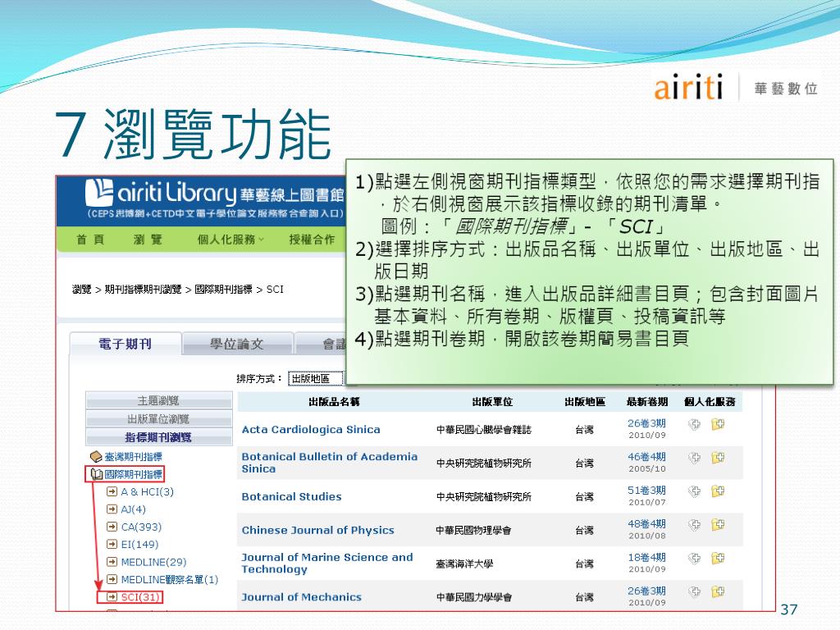Switch to the 學位論文 tab

click(237, 344)
